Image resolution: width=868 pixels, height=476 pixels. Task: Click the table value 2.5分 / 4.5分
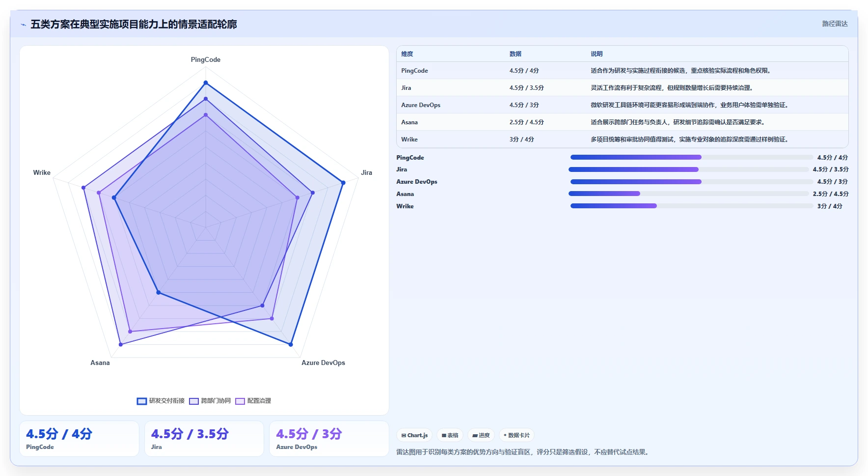526,122
